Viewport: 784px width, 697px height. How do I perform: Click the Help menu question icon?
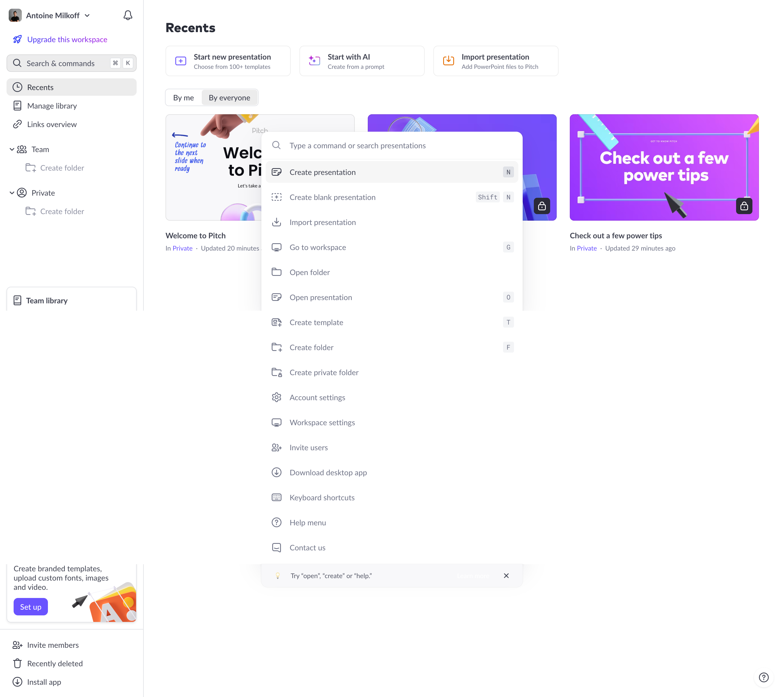(x=277, y=523)
